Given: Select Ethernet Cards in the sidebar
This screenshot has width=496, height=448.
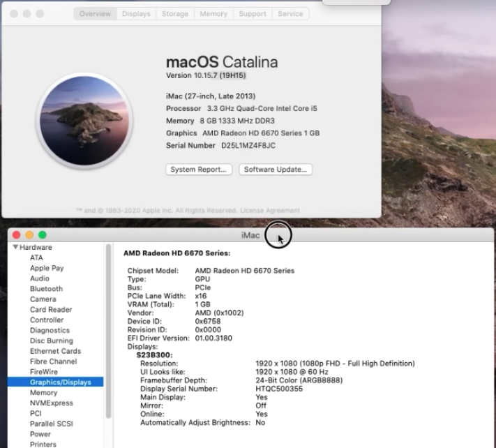Looking at the screenshot, I should coord(55,351).
